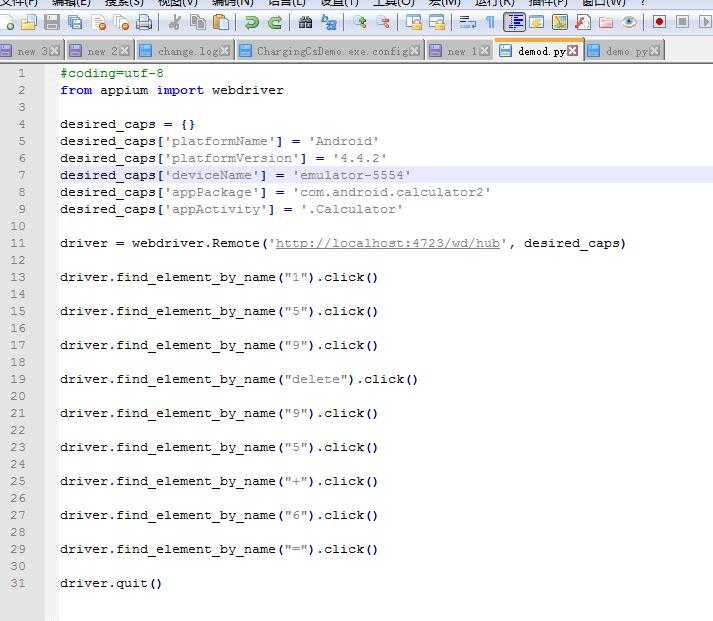This screenshot has height=621, width=713.
Task: Save the current file using the floppy icon
Action: click(51, 22)
